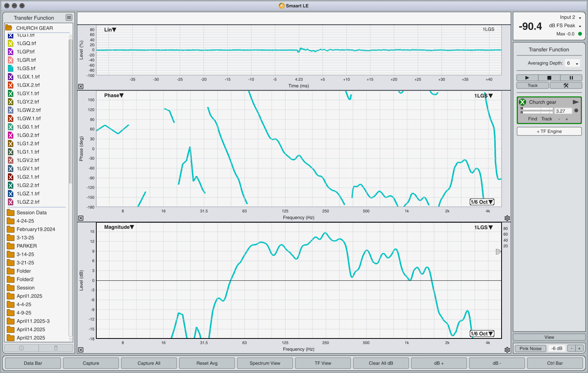
Task: Click the magenta trace icon for 1LG0.2.trf
Action: 11,135
